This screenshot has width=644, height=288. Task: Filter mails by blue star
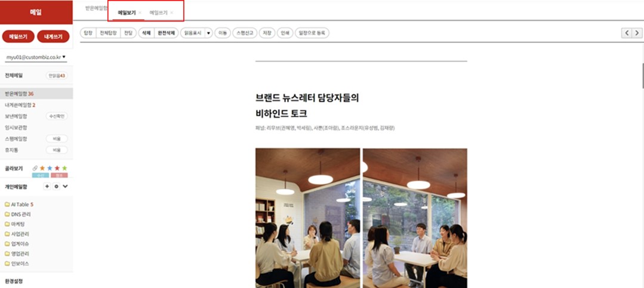click(x=50, y=168)
